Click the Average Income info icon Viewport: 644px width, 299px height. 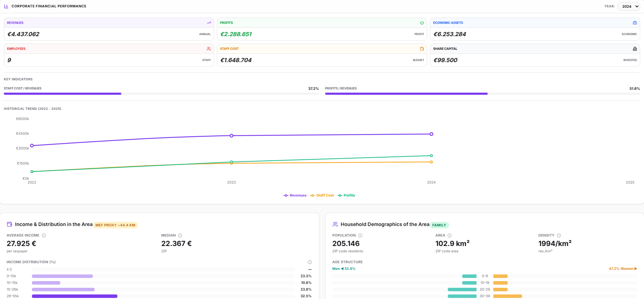pos(44,235)
